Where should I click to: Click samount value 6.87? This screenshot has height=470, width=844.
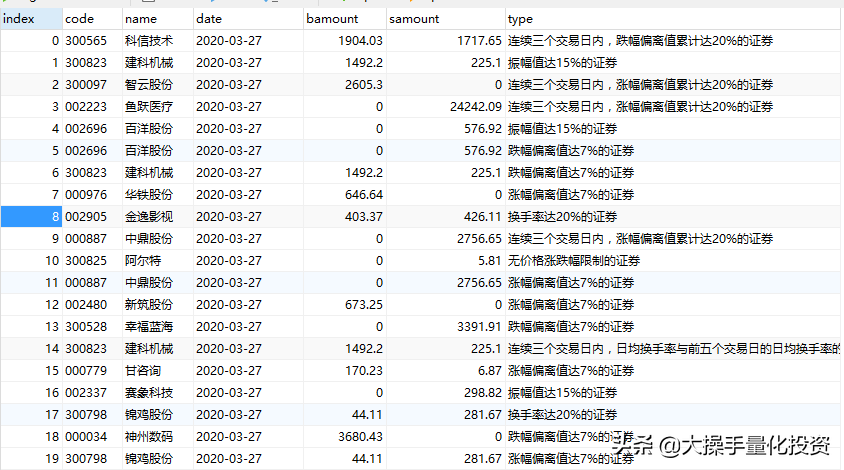(490, 370)
